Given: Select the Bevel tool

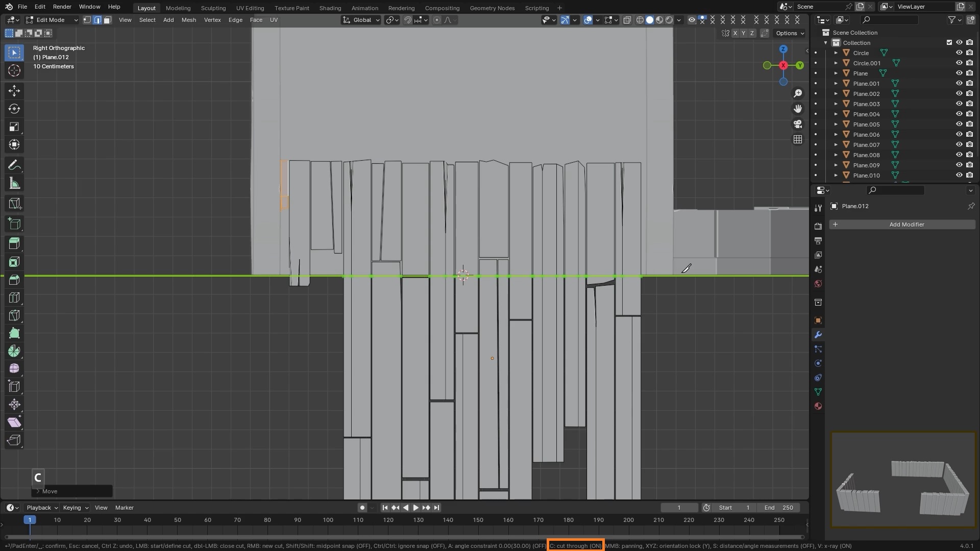Looking at the screenshot, I should tap(14, 280).
